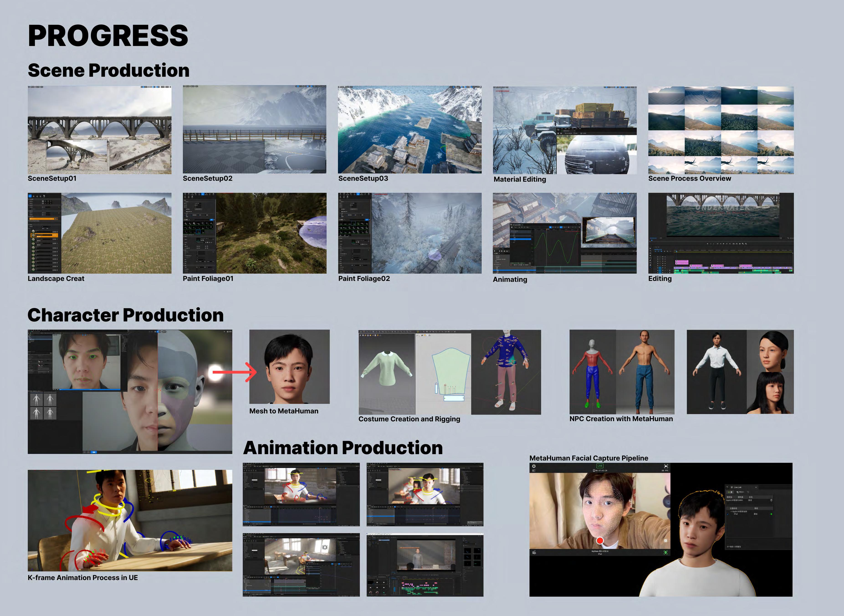The width and height of the screenshot is (844, 616).
Task: Close the Live Link tab
Action: coord(756,487)
